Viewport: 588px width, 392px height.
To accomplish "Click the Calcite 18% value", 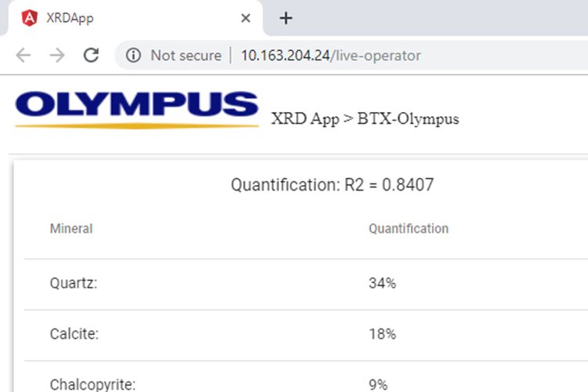I will 382,334.
